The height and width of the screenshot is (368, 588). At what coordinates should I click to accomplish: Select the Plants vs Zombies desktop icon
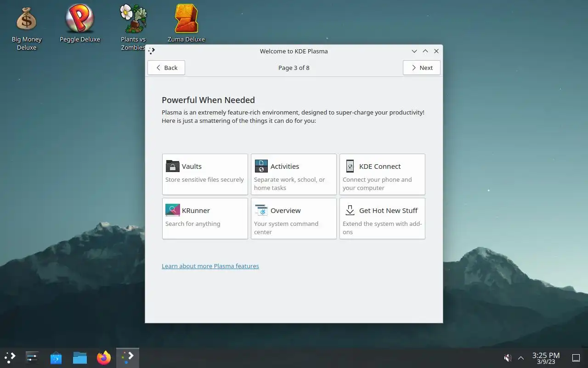coord(133,28)
